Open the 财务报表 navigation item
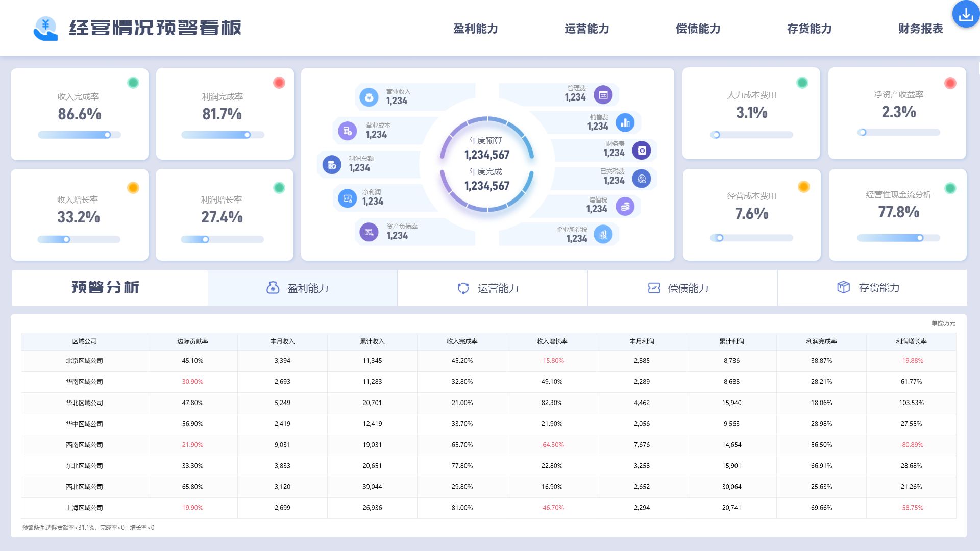 [x=920, y=29]
